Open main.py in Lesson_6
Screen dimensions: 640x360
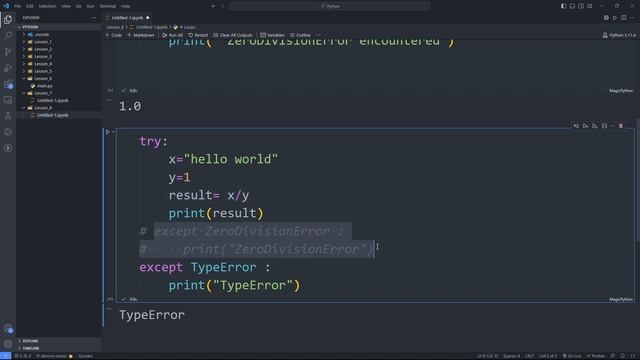pyautogui.click(x=44, y=86)
